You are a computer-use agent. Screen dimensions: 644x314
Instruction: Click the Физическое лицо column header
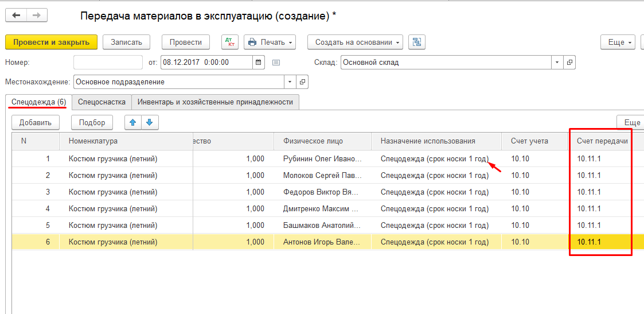tap(322, 141)
